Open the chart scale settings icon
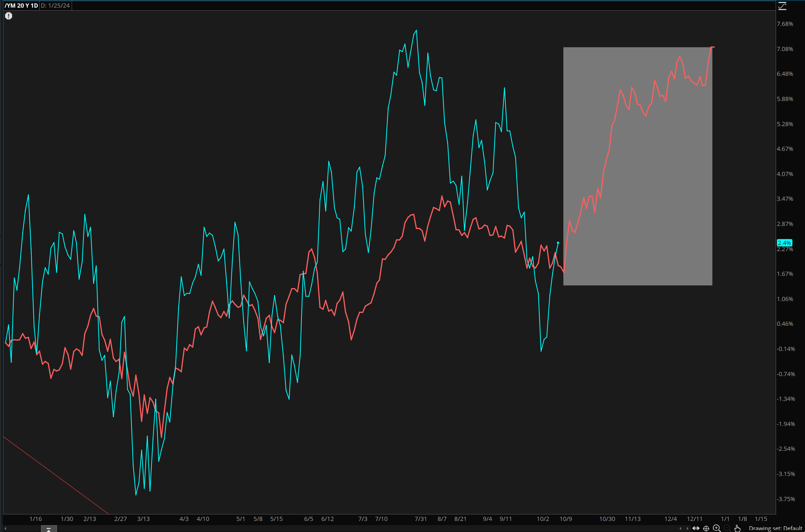 coord(782,6)
